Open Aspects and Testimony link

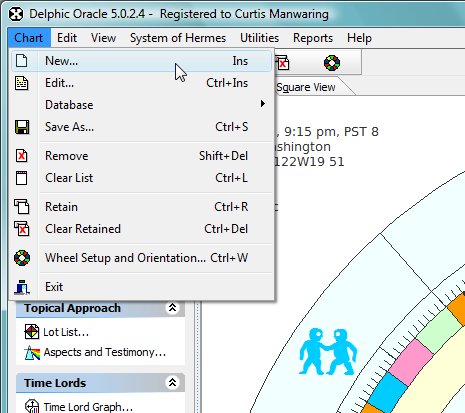pyautogui.click(x=105, y=352)
